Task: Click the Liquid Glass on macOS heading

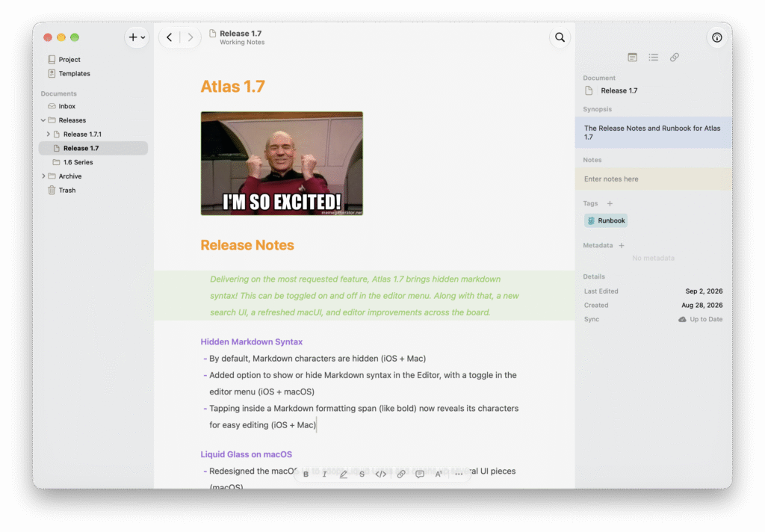Action: coord(247,454)
